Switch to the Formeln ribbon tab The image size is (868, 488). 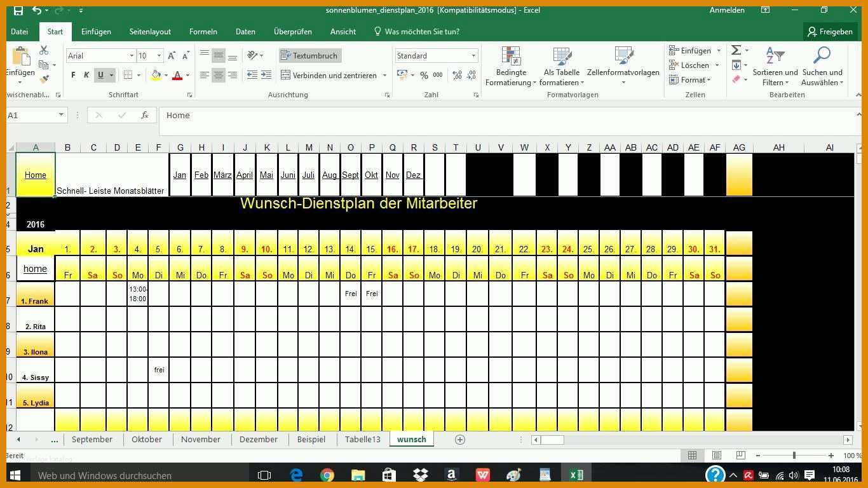click(203, 32)
